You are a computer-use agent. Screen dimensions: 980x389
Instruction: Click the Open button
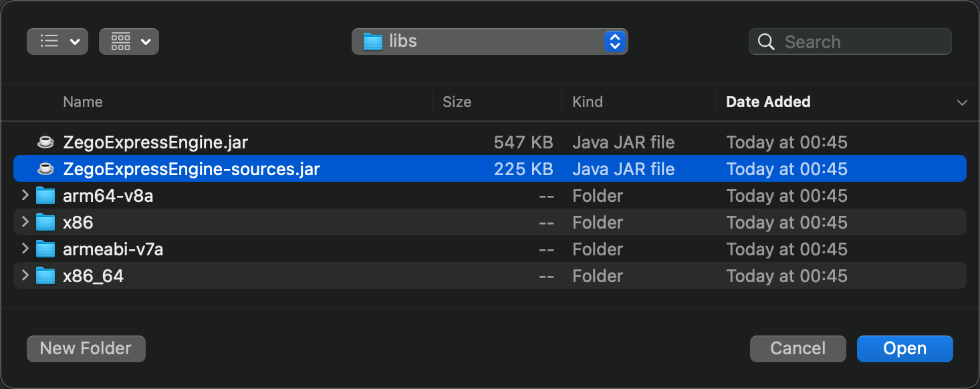904,348
